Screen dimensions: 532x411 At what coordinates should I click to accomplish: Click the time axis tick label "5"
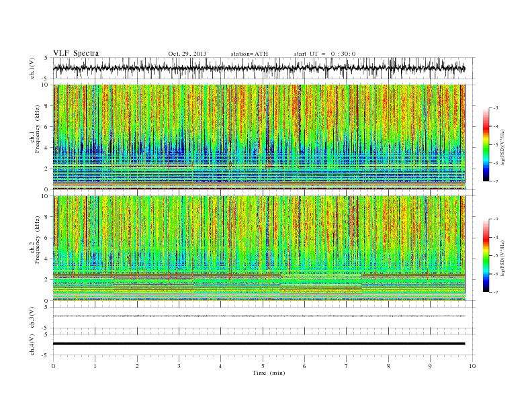pyautogui.click(x=263, y=366)
